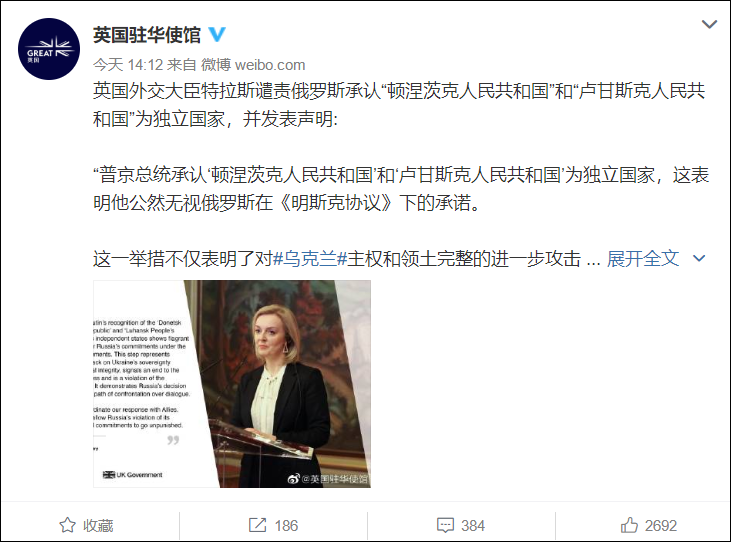Screen dimensions: 731x542
Task: Click the 今天 14:12 timestamp
Action: click(128, 65)
